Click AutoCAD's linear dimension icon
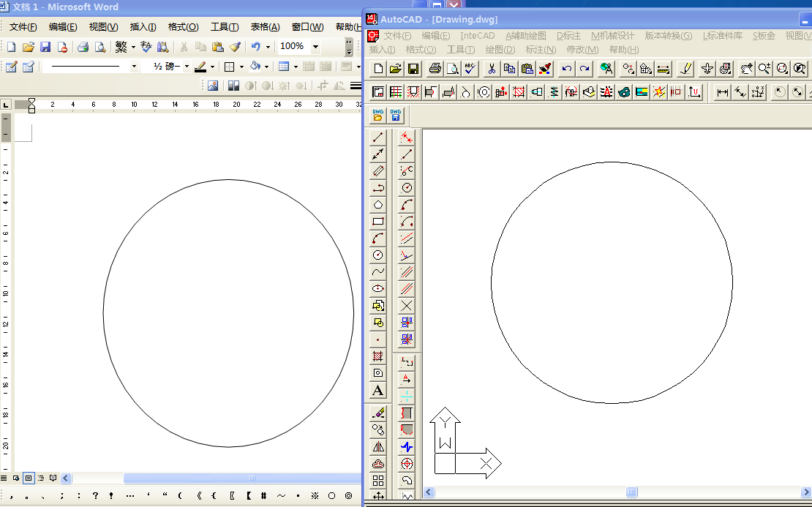The image size is (812, 507). coord(723,92)
